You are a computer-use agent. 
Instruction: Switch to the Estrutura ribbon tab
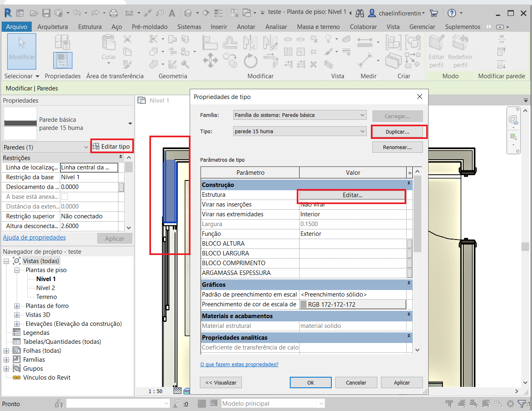point(90,27)
